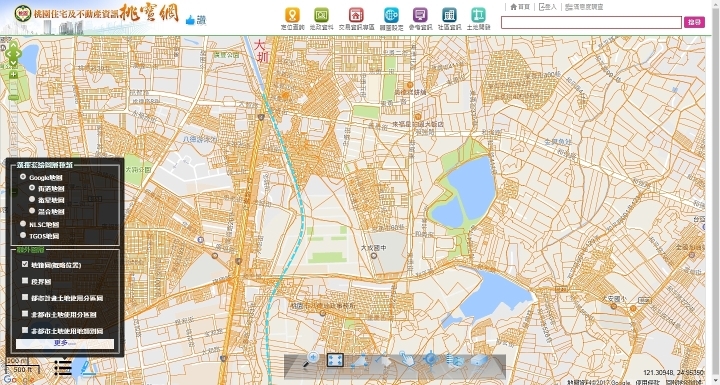Open the purple monitor reference info menu
720x385 pixels.
(420, 15)
